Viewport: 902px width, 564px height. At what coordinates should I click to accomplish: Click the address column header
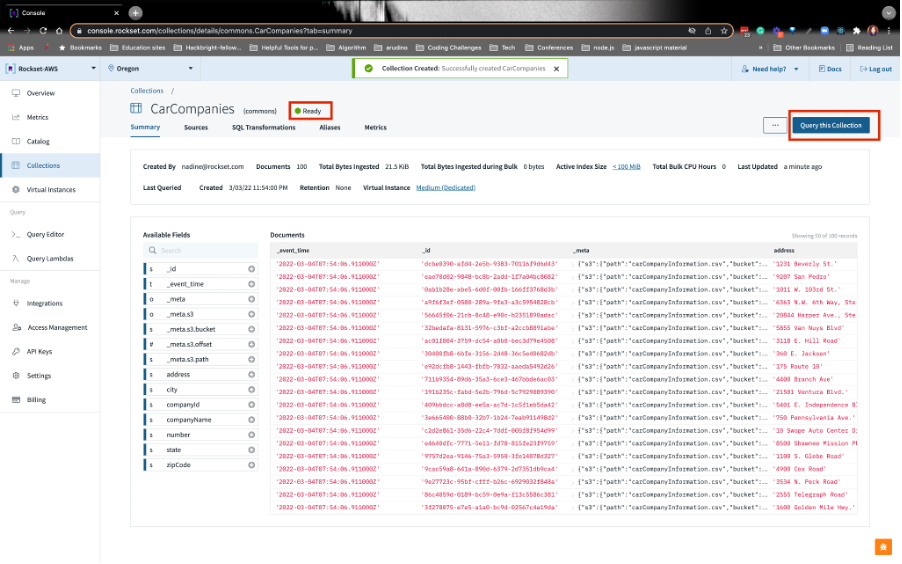[783, 251]
